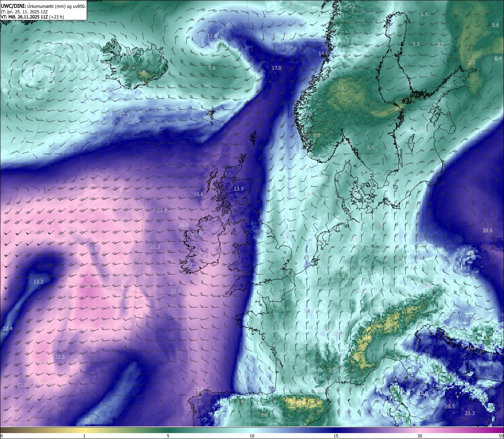The height and width of the screenshot is (439, 504).
Task: Click the 20.2 value in southwest Ireland
Action: pyautogui.click(x=188, y=266)
